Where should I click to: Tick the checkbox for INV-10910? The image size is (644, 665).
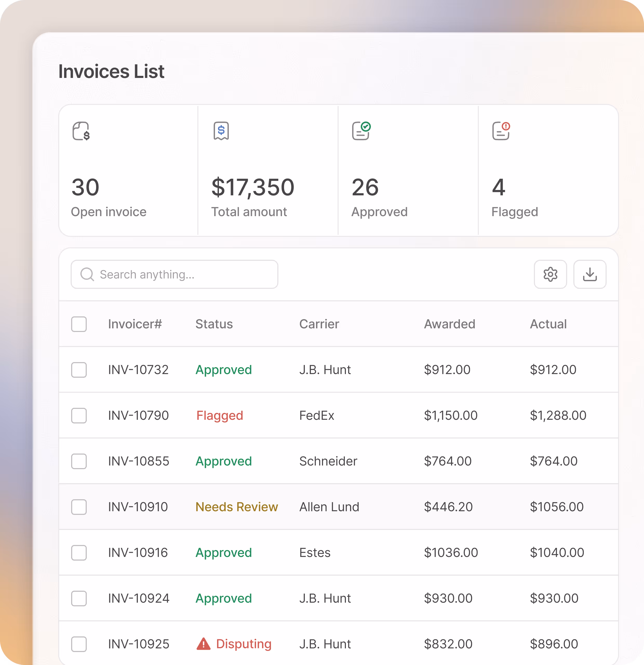tap(79, 507)
